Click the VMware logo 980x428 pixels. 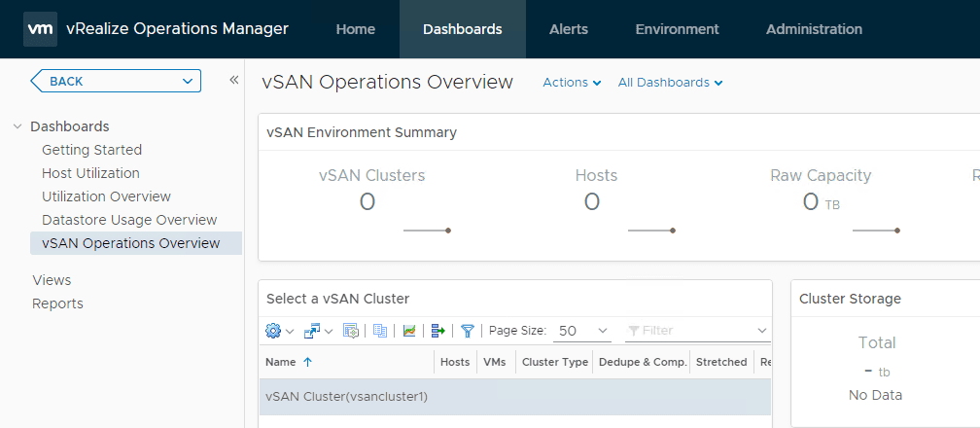pos(40,29)
